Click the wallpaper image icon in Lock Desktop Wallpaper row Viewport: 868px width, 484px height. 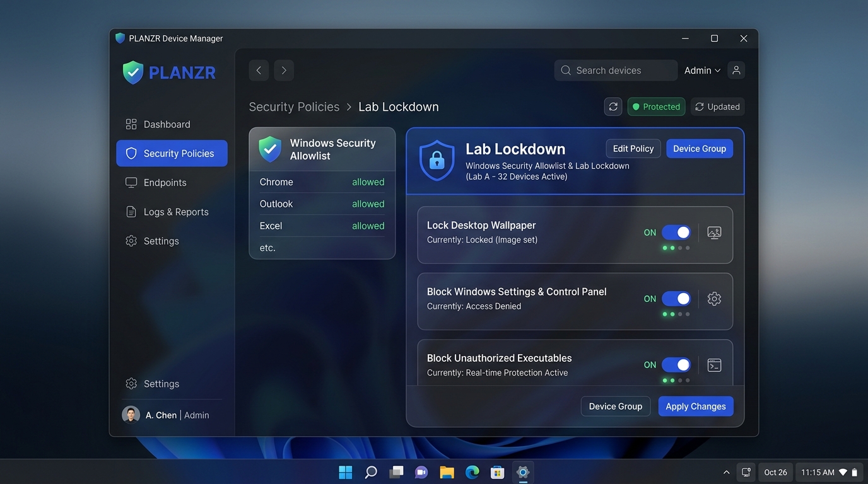tap(714, 233)
